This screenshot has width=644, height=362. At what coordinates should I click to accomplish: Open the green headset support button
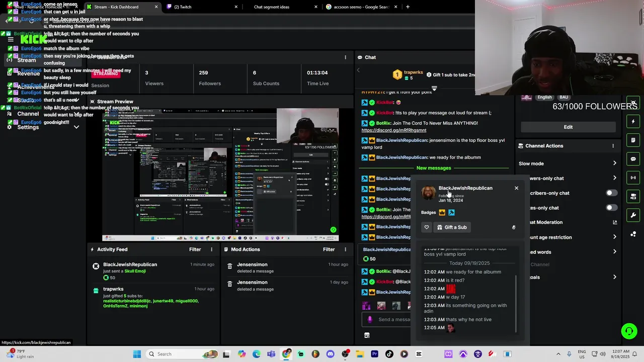tap(629, 331)
